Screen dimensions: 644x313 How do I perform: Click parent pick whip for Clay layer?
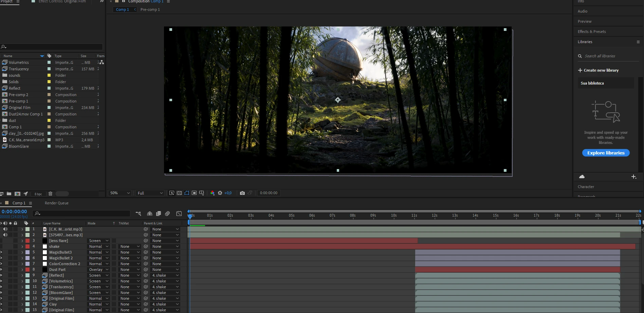[146, 304]
